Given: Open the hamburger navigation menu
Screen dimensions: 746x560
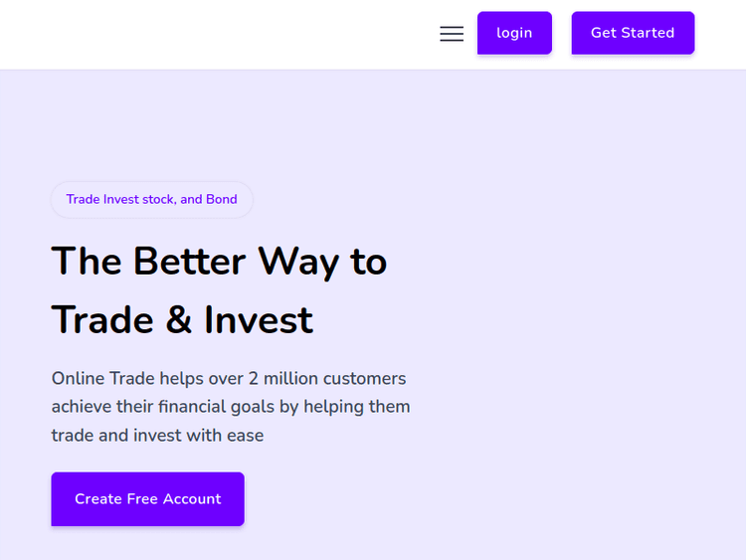Looking at the screenshot, I should click(x=452, y=34).
